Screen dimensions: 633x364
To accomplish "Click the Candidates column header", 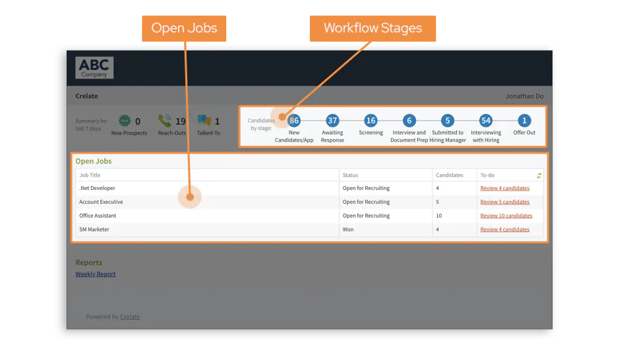I will pos(449,175).
